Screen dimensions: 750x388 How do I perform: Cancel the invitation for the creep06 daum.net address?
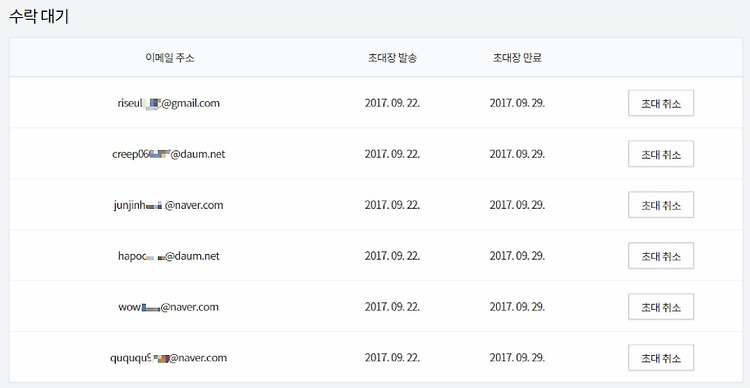[661, 154]
